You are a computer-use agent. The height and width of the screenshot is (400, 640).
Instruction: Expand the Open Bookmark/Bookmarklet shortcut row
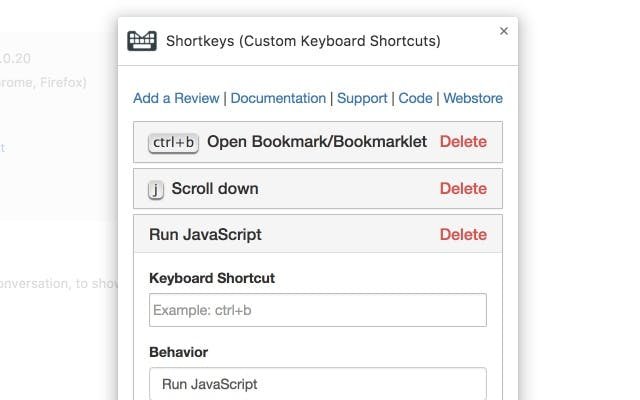click(x=317, y=142)
